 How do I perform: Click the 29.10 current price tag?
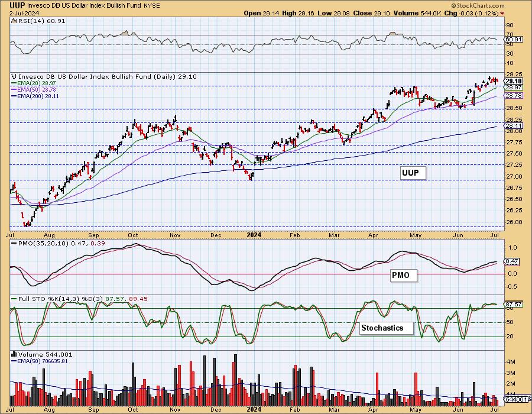click(x=513, y=81)
